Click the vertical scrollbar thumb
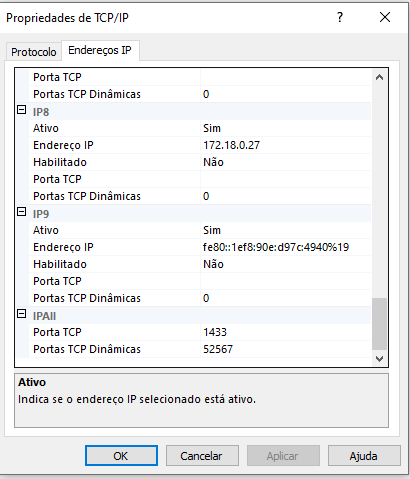Viewport: 410px width, 479px height. point(379,324)
